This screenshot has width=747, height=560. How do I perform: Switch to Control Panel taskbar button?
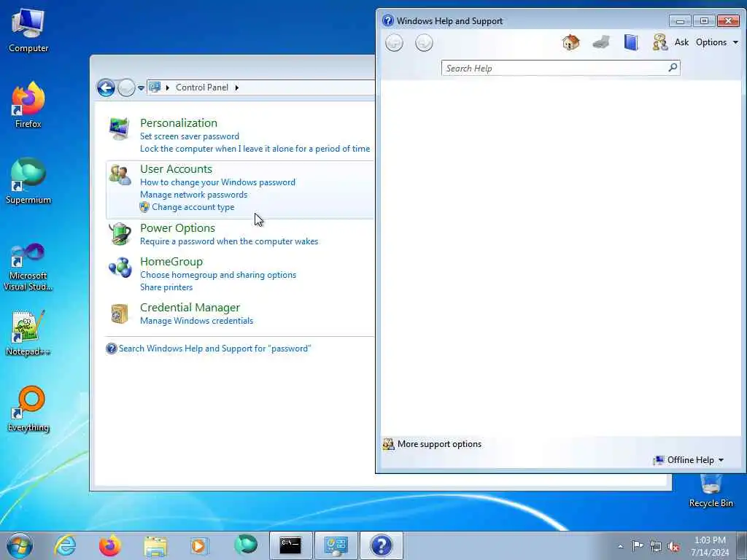click(x=336, y=545)
